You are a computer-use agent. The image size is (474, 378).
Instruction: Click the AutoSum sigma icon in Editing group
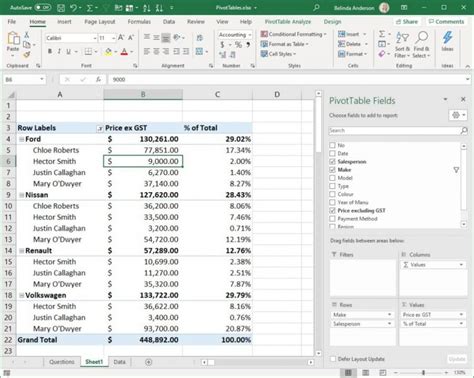(382, 34)
